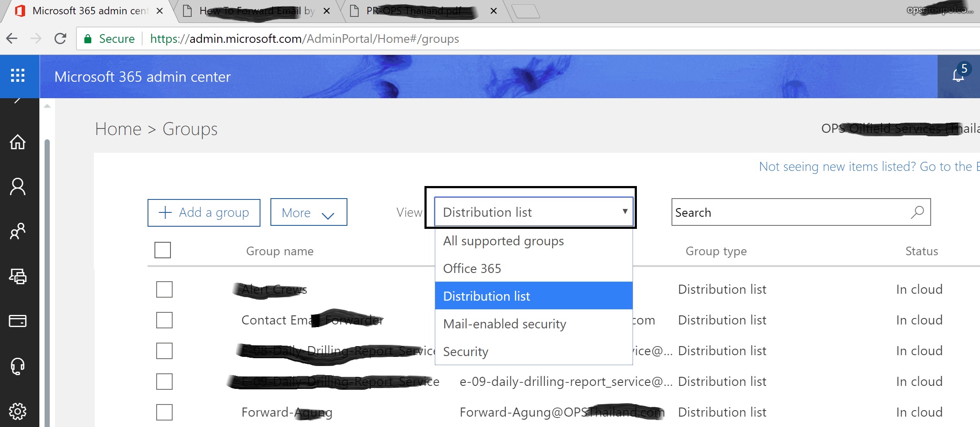Tick the checkbox for Forward-Agung row

[x=164, y=412]
